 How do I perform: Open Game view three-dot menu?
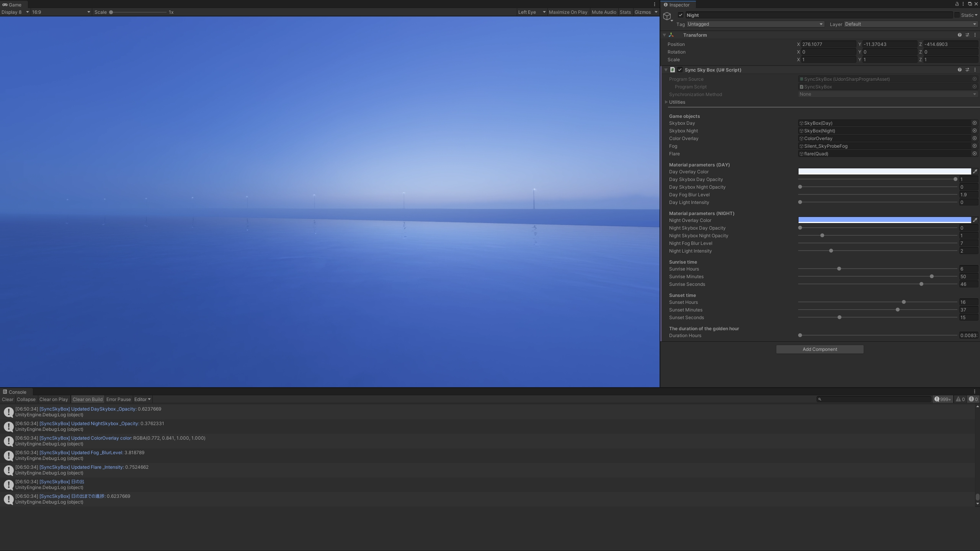(654, 4)
